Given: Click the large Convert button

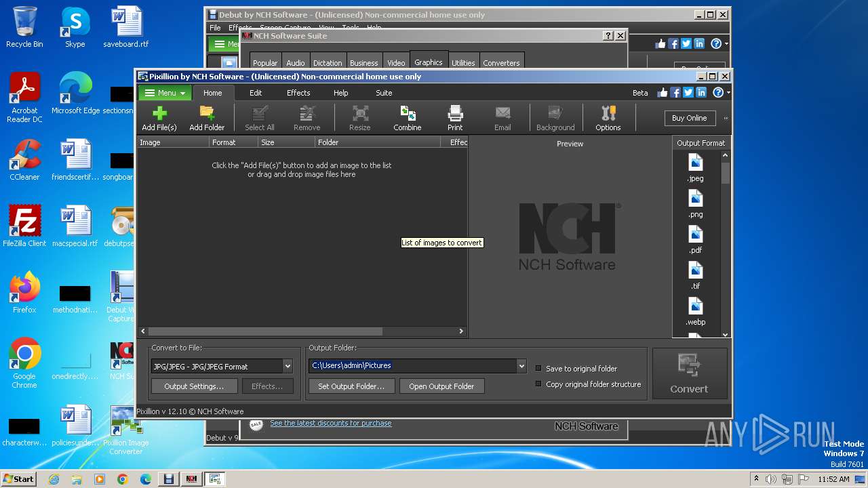Looking at the screenshot, I should coord(689,373).
